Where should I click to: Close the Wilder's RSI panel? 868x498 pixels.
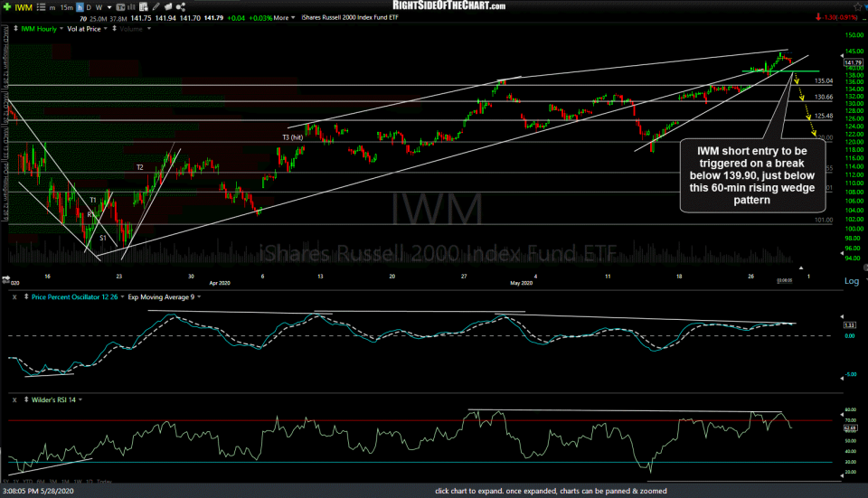tap(15, 399)
